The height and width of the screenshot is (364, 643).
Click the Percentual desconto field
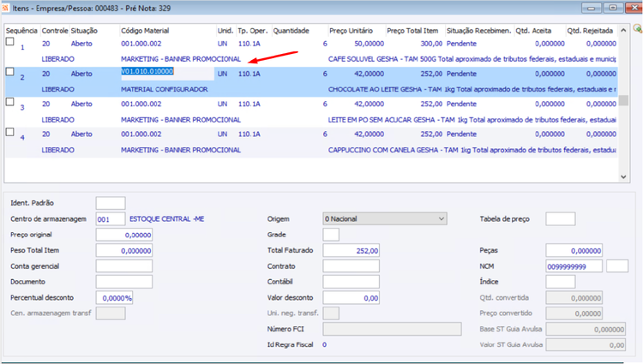pyautogui.click(x=114, y=298)
